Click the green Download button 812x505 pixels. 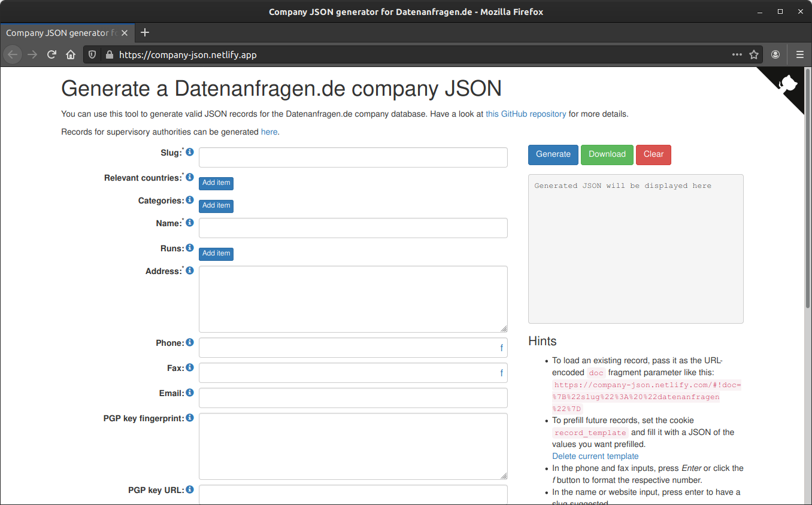point(607,154)
